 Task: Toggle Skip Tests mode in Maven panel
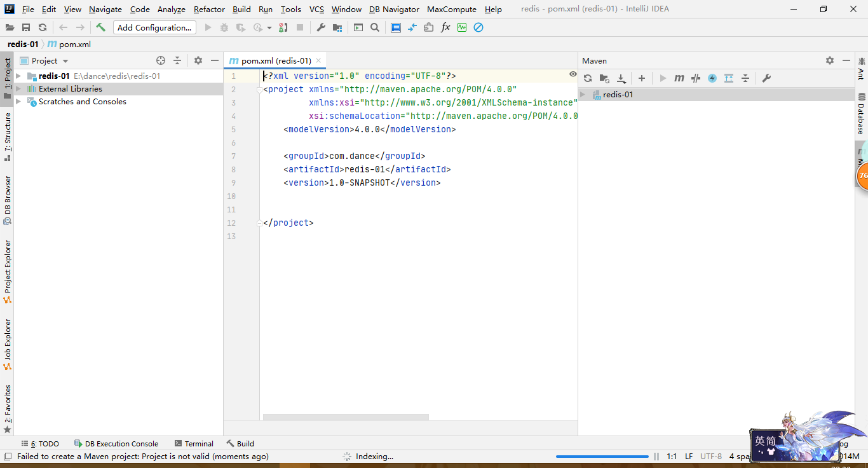point(696,78)
